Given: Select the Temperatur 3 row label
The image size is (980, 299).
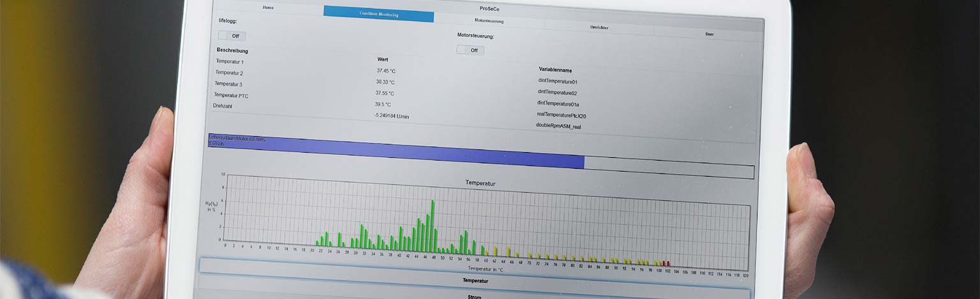Looking at the screenshot, I should click(228, 84).
